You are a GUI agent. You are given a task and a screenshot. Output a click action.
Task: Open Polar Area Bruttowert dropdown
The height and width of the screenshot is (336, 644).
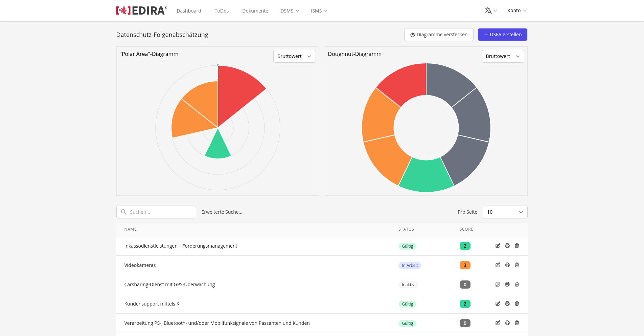click(294, 56)
